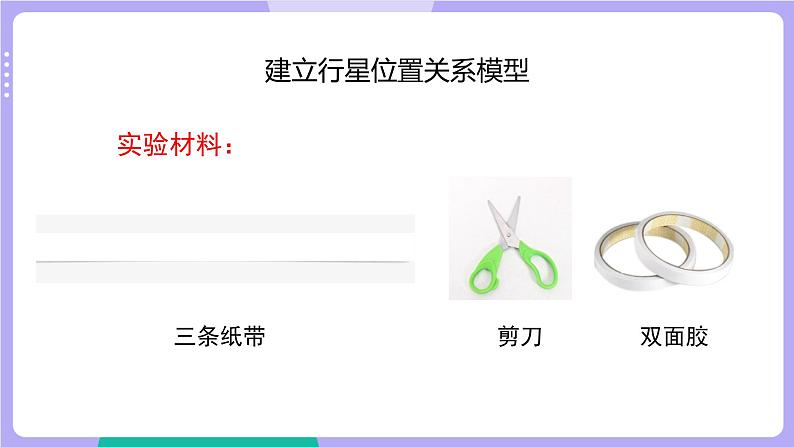Image resolution: width=794 pixels, height=447 pixels.
Task: Click the second white dot from top
Action: coord(7,64)
